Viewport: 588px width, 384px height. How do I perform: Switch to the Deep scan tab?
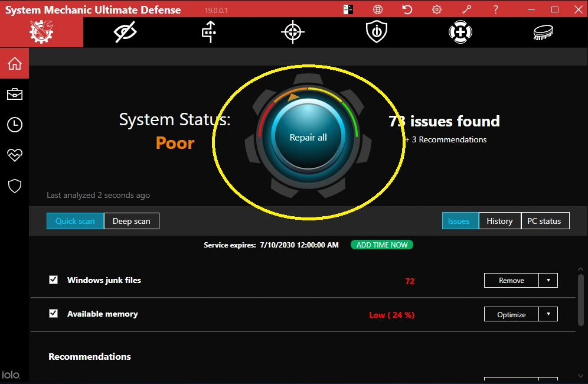click(x=131, y=221)
